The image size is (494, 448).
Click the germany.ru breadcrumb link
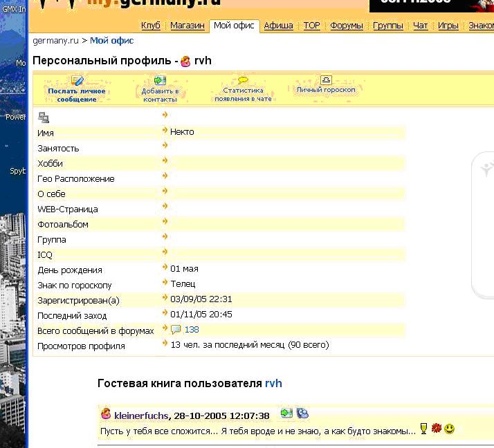(x=55, y=41)
